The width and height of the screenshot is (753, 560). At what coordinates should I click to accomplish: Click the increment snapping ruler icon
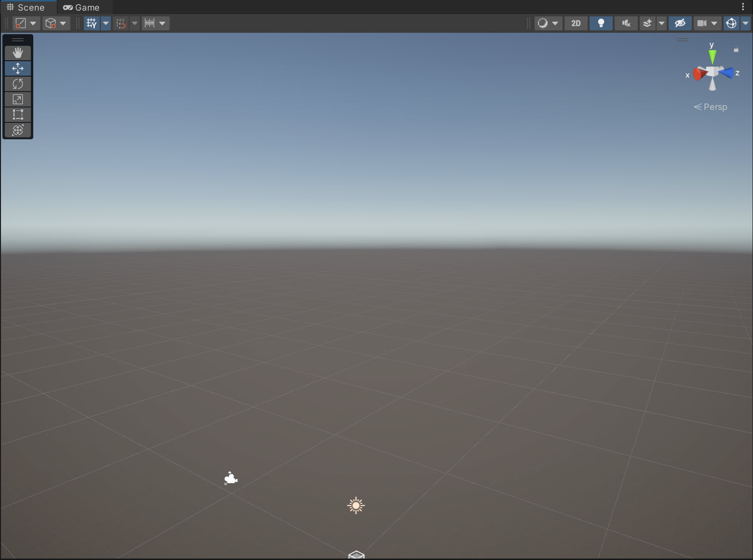click(149, 23)
